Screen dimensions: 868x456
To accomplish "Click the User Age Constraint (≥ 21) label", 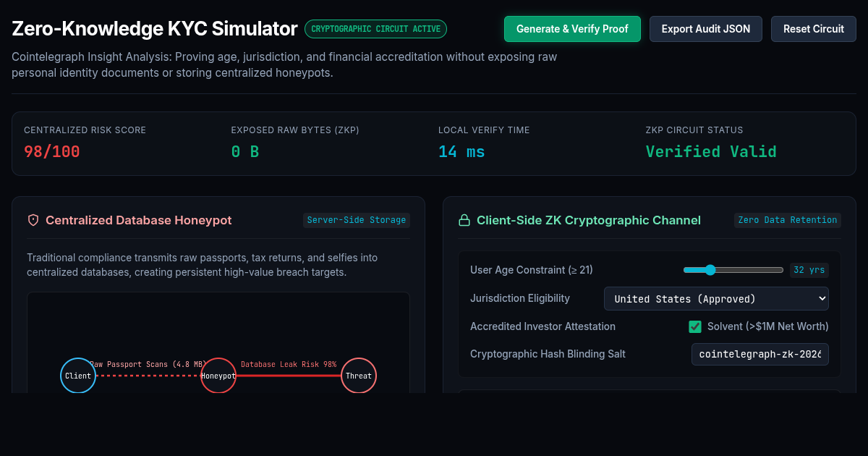I will coord(532,270).
